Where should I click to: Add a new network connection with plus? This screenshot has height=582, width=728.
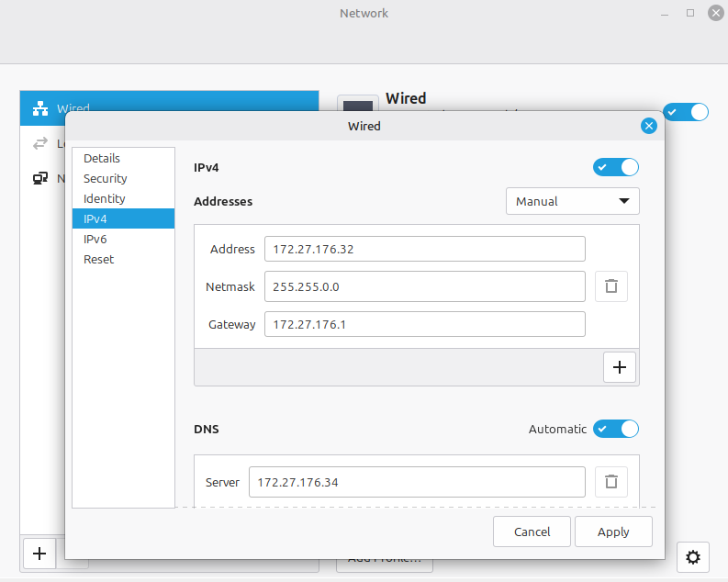click(x=39, y=553)
